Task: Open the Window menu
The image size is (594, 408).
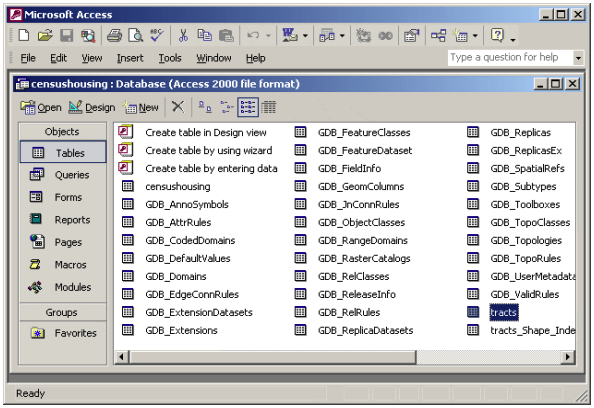Action: tap(214, 58)
